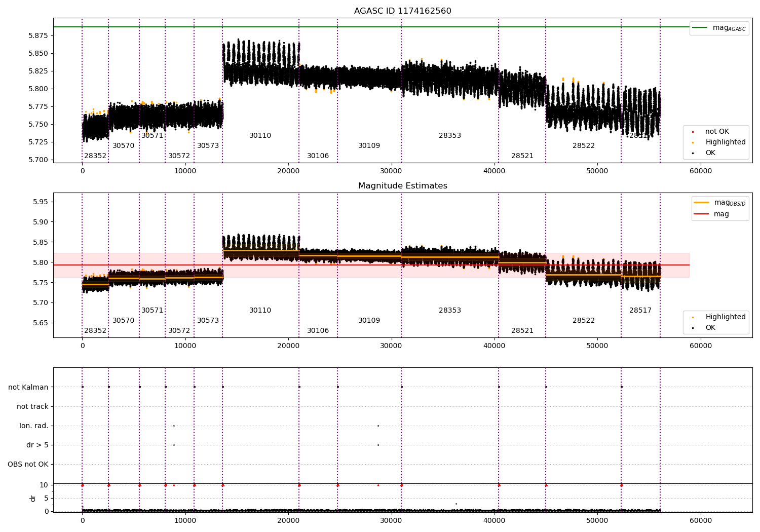Click the 'Magnitude Estimates' panel title
This screenshot has height=532, width=760.
coord(402,186)
